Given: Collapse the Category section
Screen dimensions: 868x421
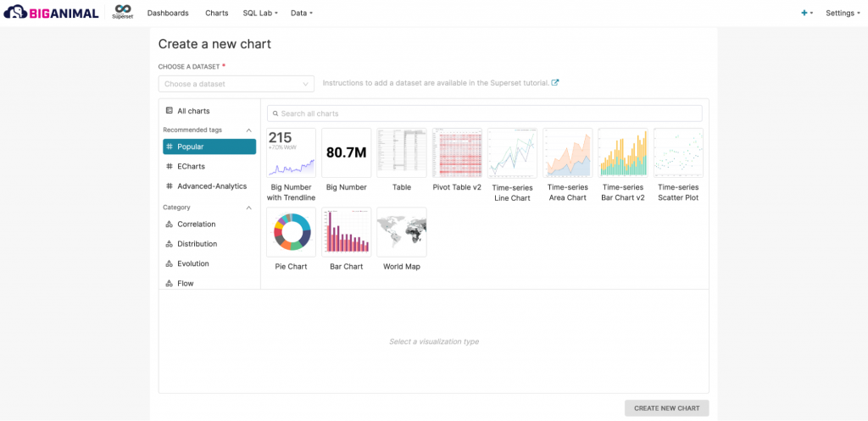Looking at the screenshot, I should pos(248,208).
